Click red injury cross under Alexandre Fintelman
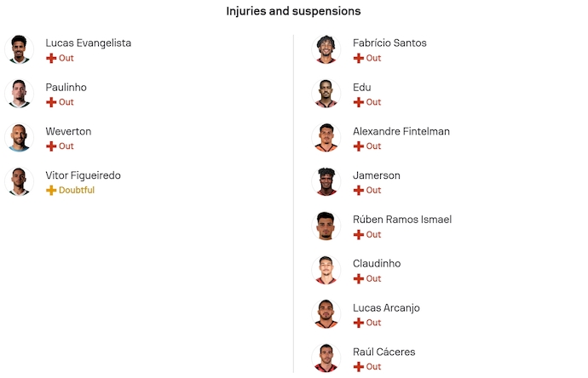 point(359,146)
